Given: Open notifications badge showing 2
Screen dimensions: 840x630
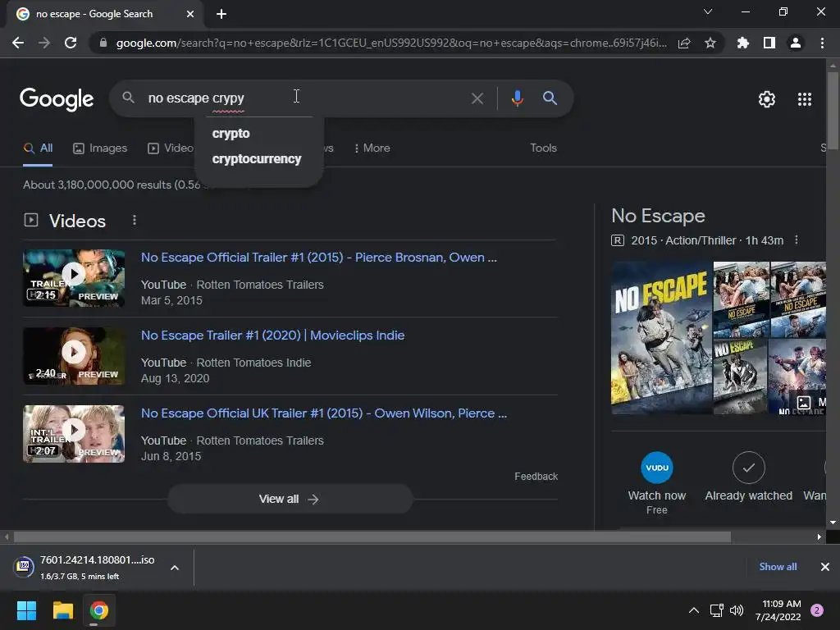Looking at the screenshot, I should click(x=817, y=610).
